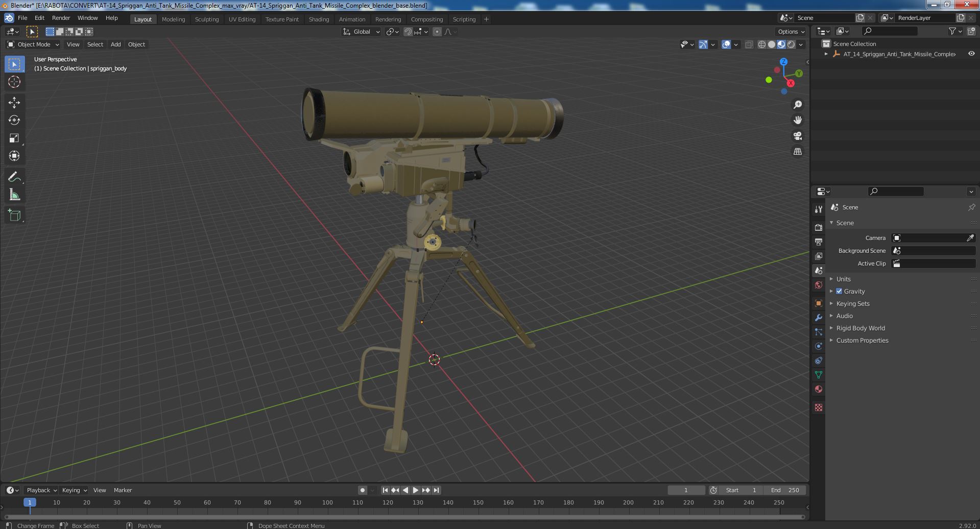Select the Move tool
This screenshot has width=980, height=529.
[x=14, y=102]
